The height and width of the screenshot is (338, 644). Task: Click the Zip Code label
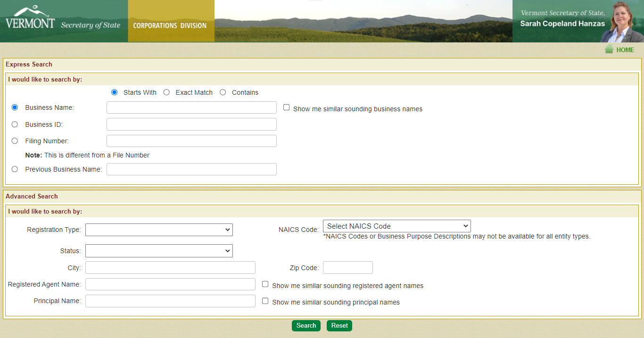[304, 268]
